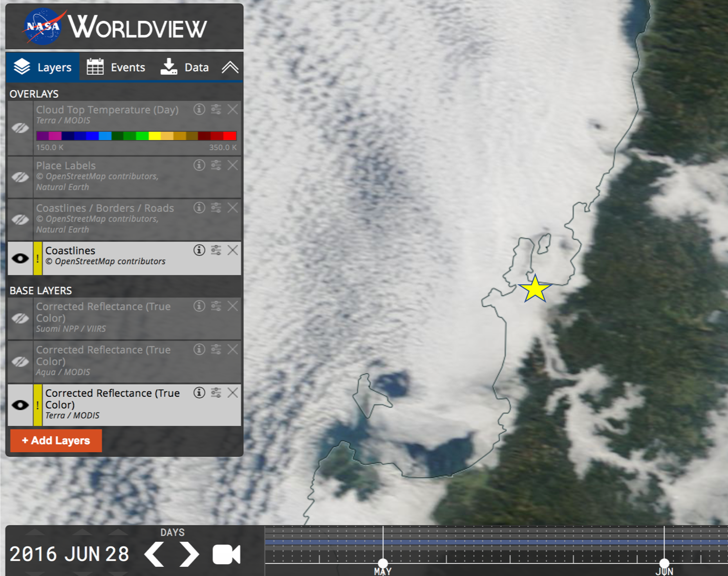Open options for Place Labels layer

216,165
